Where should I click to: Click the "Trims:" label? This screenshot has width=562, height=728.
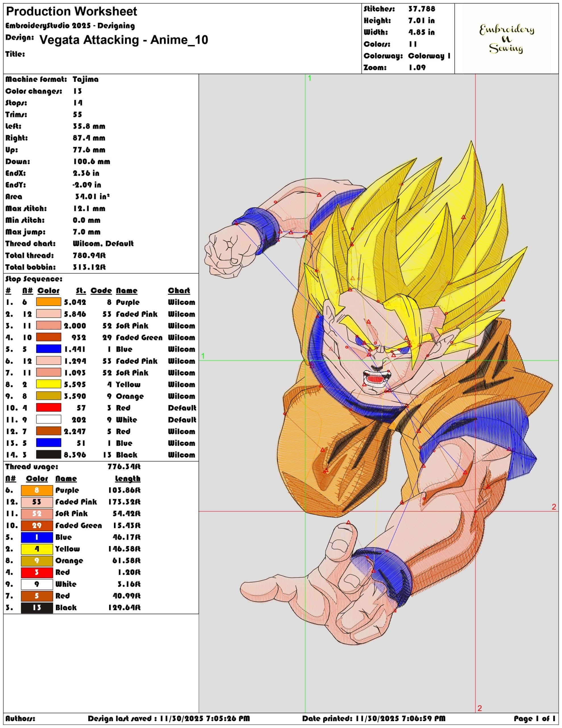(x=16, y=115)
